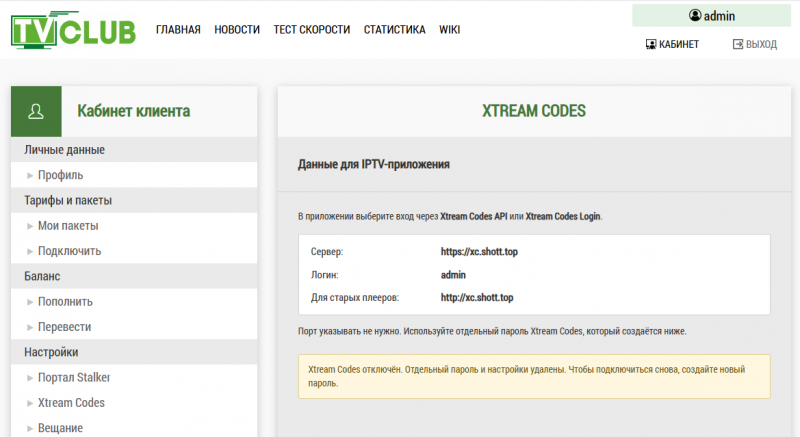Viewport: 800px width, 437px height.
Task: Click the admin user avatar icon
Action: click(x=695, y=16)
